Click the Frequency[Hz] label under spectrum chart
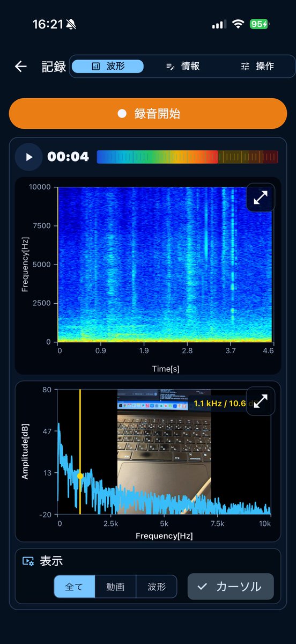 [164, 536]
